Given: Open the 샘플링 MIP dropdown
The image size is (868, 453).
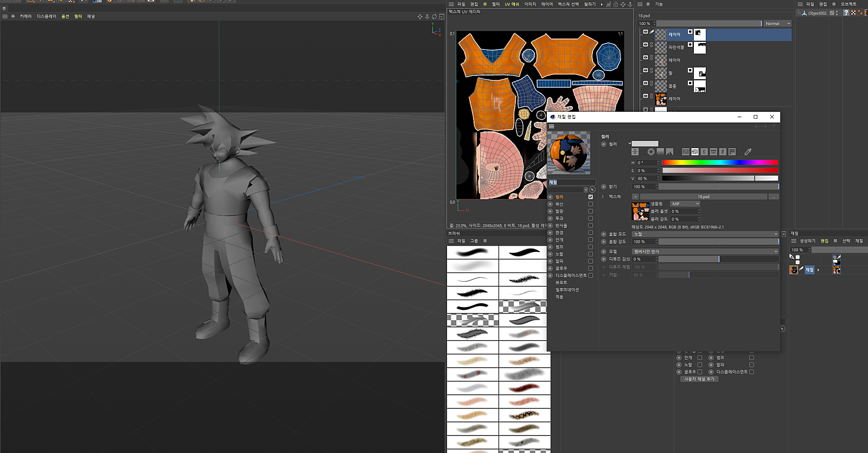Looking at the screenshot, I should 685,204.
